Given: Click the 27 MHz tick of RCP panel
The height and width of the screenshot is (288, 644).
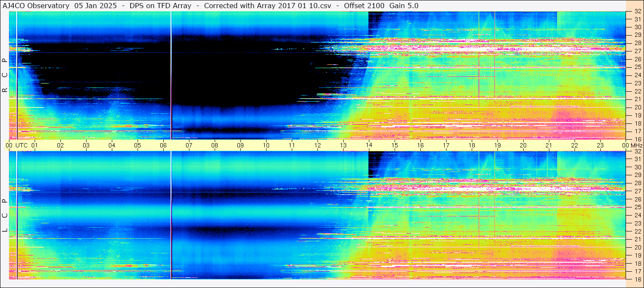Looking at the screenshot, I should coord(637,51).
